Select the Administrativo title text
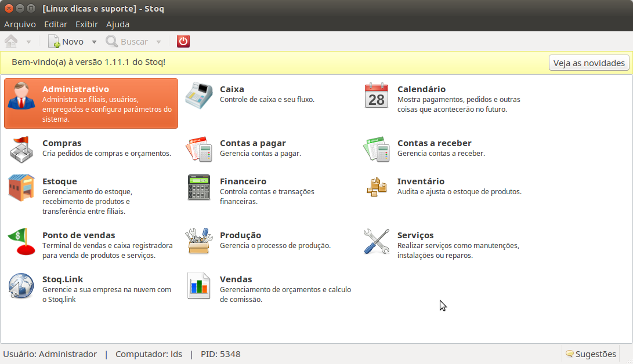 coord(75,89)
